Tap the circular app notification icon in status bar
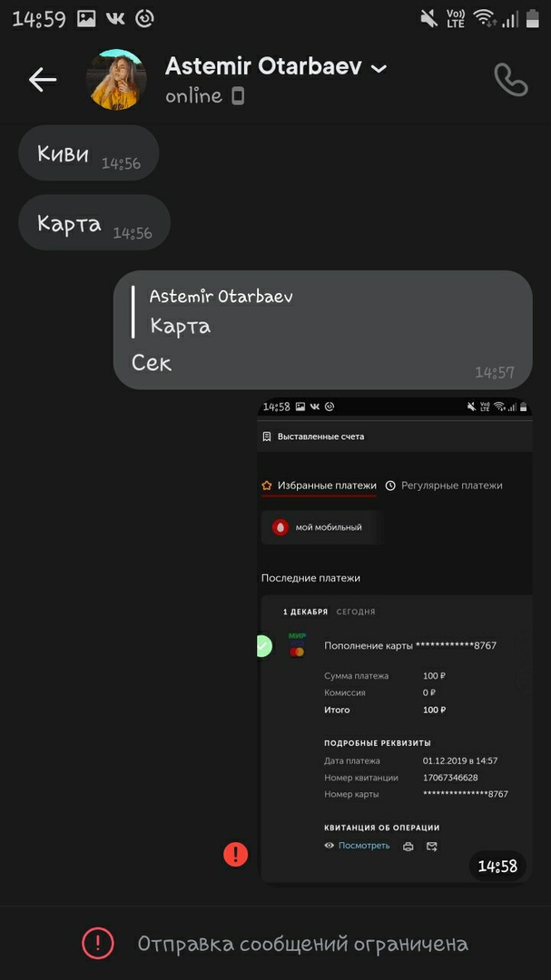The width and height of the screenshot is (551, 980). tap(144, 18)
